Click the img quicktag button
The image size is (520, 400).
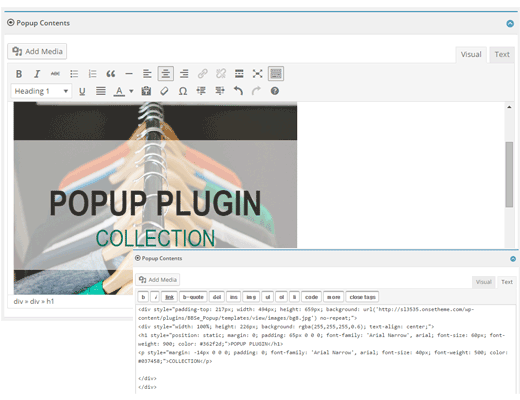(251, 297)
